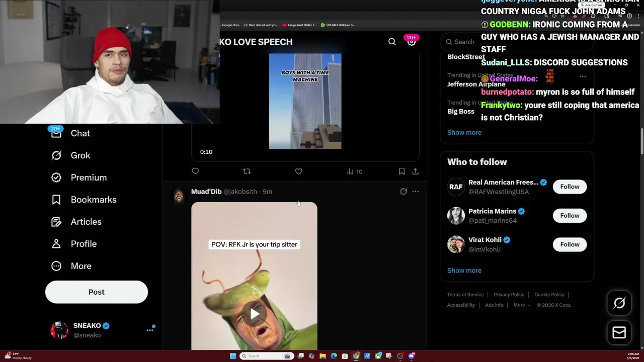Open timeline settings gear icon

412,42
